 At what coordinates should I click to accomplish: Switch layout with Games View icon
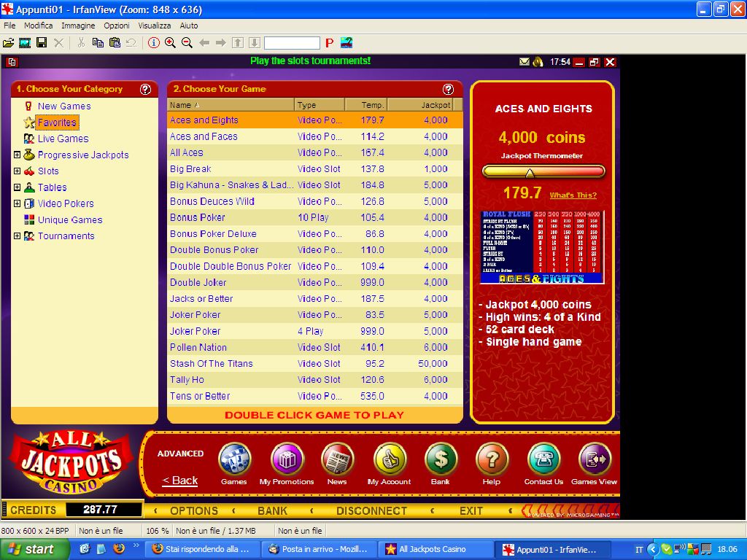pos(595,459)
